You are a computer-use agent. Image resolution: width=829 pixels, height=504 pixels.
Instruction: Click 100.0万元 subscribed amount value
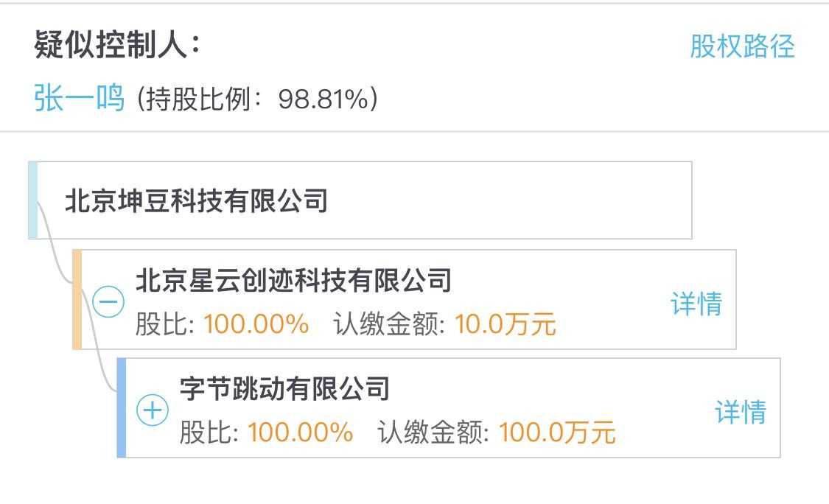click(557, 433)
